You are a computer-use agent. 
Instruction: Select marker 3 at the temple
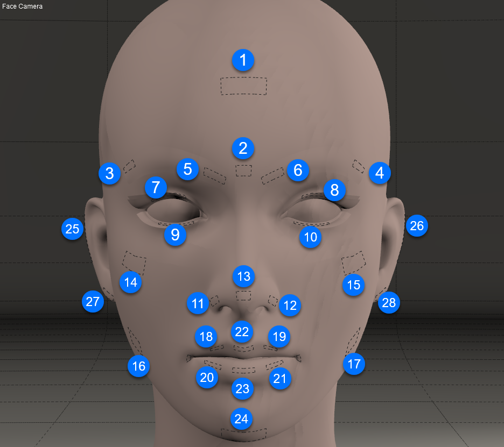tap(109, 173)
